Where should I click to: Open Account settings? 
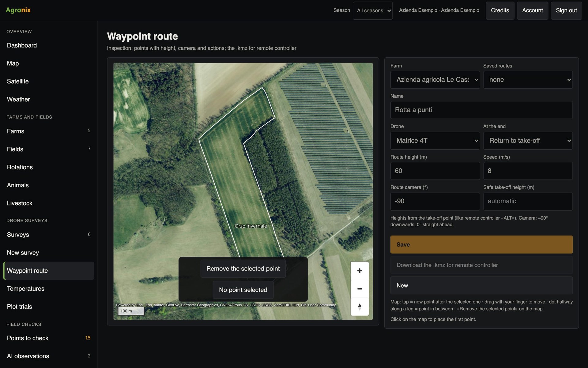click(533, 10)
